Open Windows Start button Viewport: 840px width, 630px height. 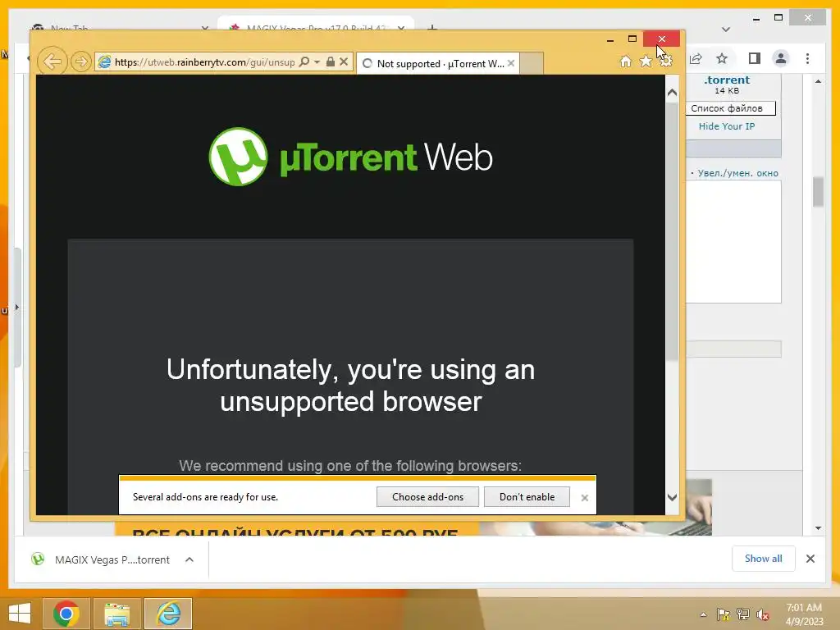[20, 614]
